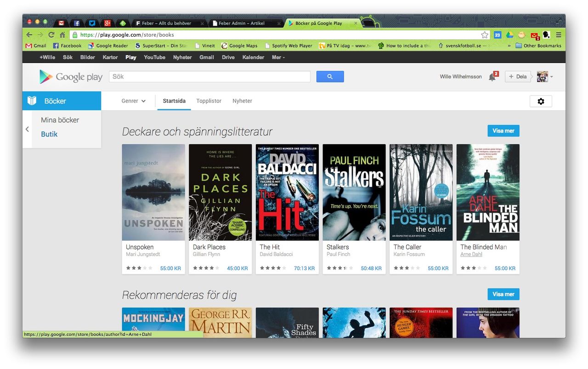This screenshot has width=588, height=369.
Task: Click the Google Play logo
Action: (x=71, y=77)
